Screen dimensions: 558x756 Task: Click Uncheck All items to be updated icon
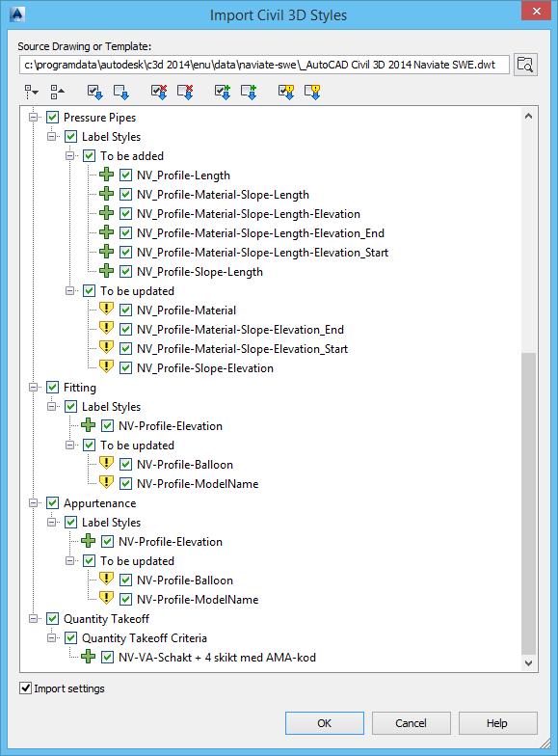tap(312, 92)
